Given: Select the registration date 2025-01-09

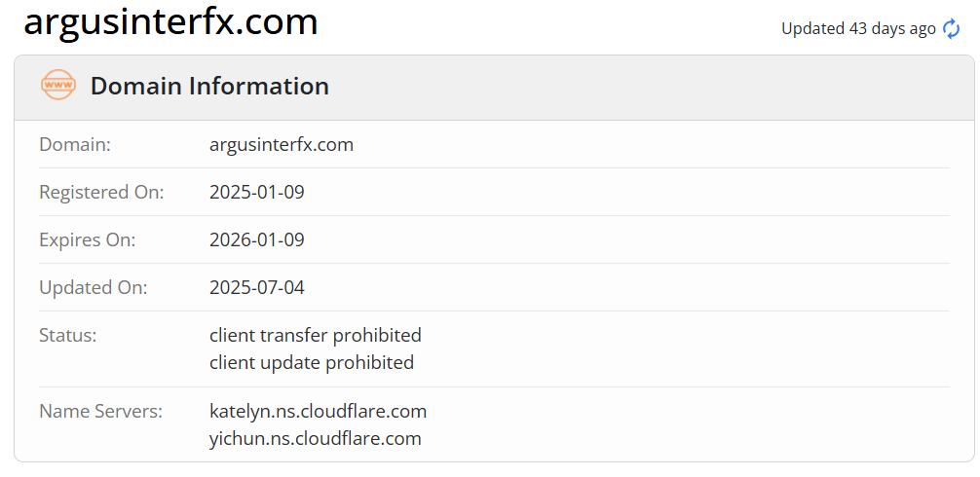Looking at the screenshot, I should click(257, 192).
